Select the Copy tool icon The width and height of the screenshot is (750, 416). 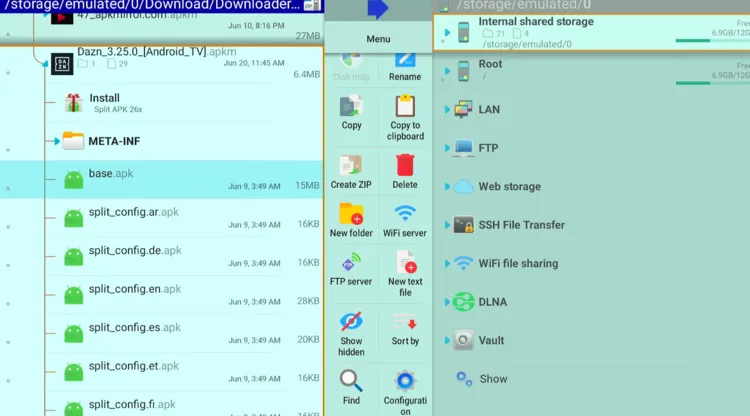[351, 106]
